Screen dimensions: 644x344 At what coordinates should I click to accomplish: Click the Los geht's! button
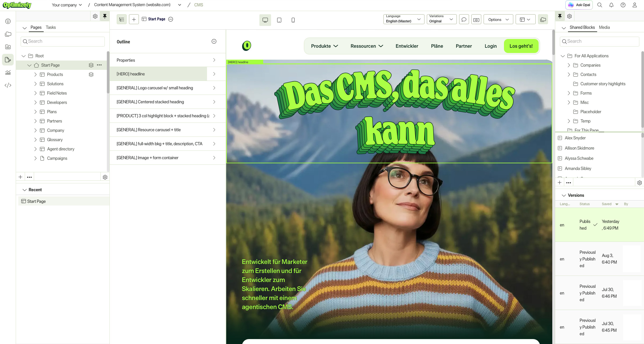coord(521,46)
